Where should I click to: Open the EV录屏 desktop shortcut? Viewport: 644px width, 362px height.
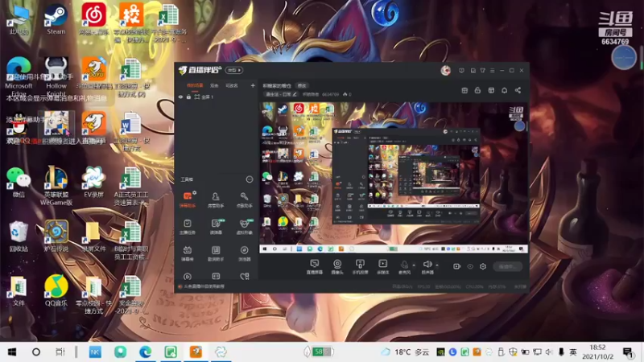point(93,182)
